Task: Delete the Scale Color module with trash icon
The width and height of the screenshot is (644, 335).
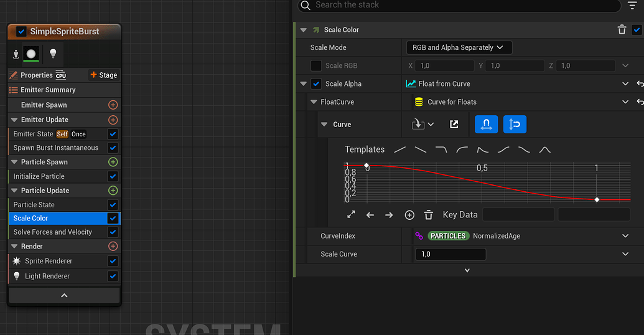Action: pyautogui.click(x=622, y=30)
